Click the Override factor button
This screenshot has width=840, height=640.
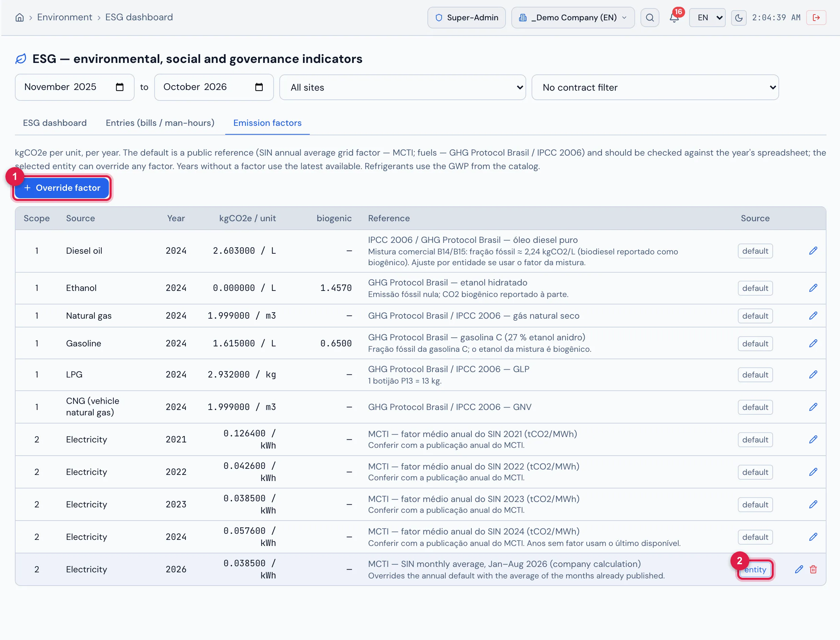pyautogui.click(x=62, y=188)
